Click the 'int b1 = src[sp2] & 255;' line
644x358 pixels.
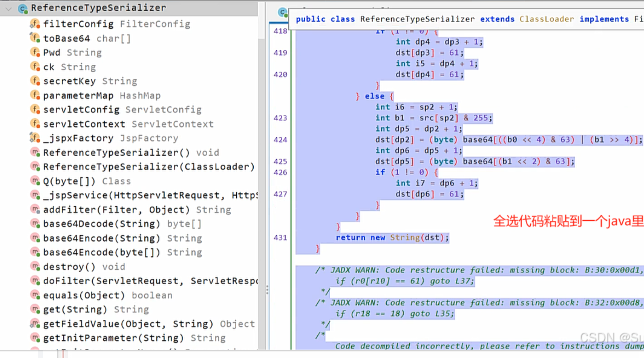pyautogui.click(x=434, y=118)
